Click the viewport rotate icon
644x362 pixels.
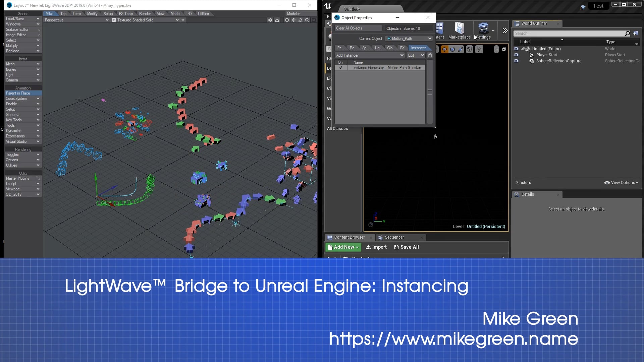pos(300,20)
